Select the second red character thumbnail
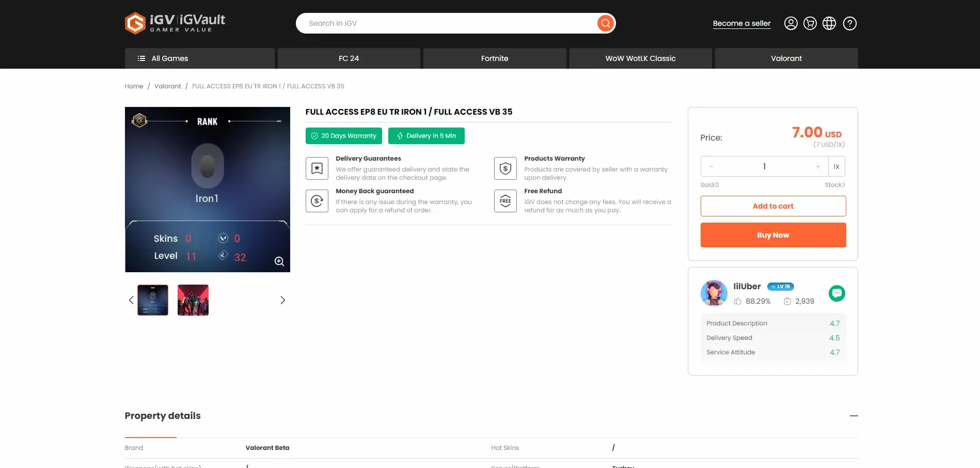 coord(193,300)
